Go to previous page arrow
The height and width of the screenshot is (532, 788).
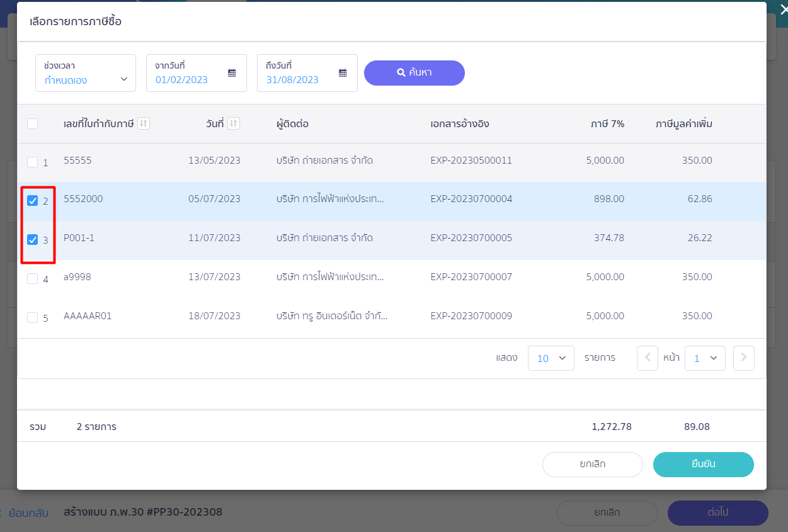pyautogui.click(x=648, y=358)
